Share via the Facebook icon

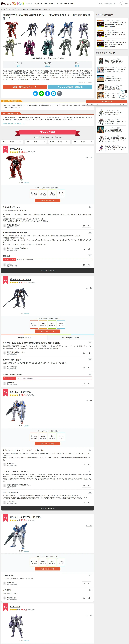pos(47,93)
